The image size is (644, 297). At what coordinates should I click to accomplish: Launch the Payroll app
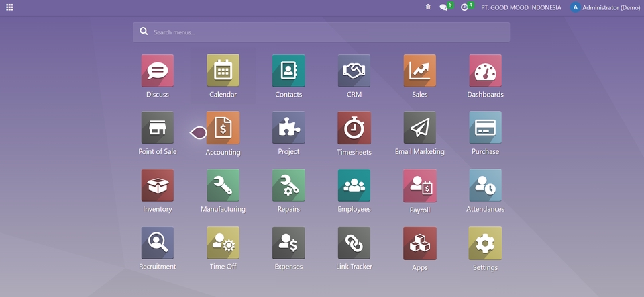click(420, 185)
